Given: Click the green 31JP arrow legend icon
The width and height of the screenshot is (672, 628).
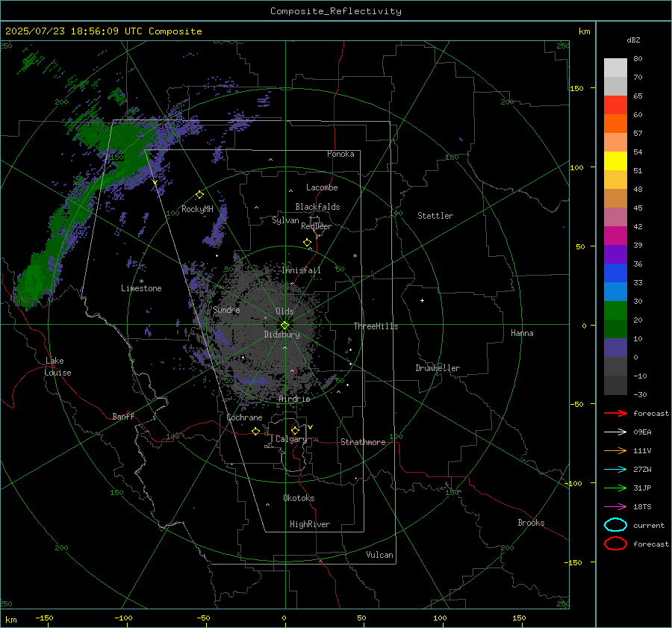Looking at the screenshot, I should coord(615,488).
